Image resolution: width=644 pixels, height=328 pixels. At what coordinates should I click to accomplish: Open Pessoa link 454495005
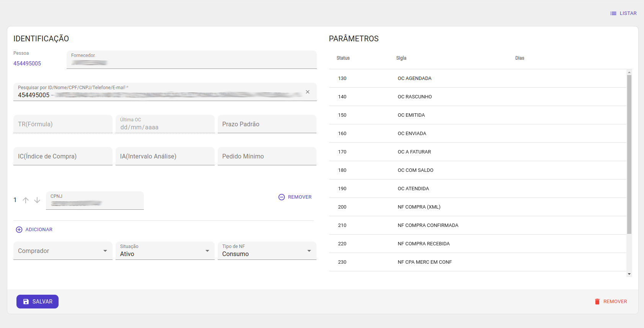click(27, 64)
